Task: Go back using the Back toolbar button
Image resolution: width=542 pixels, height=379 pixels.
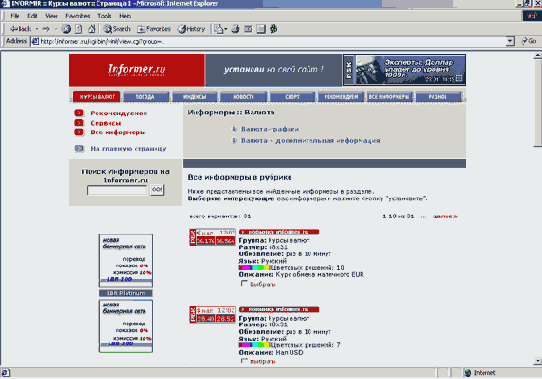Action: [x=20, y=29]
